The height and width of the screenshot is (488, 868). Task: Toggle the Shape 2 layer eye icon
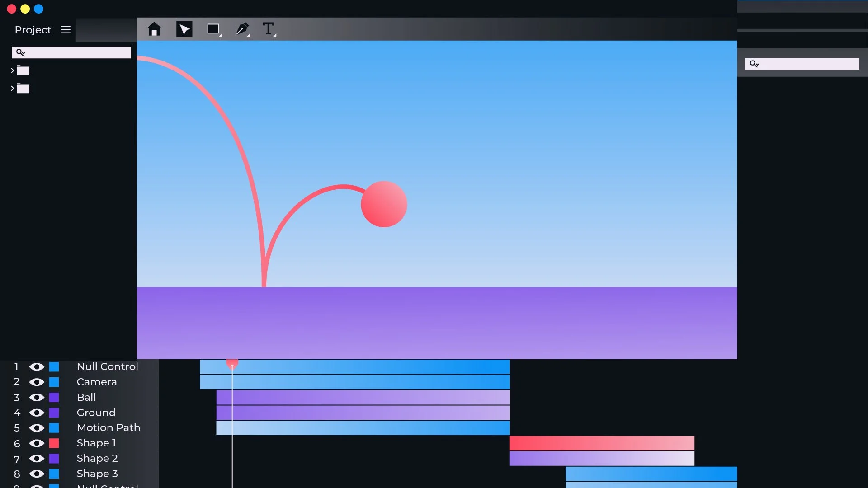pos(37,459)
